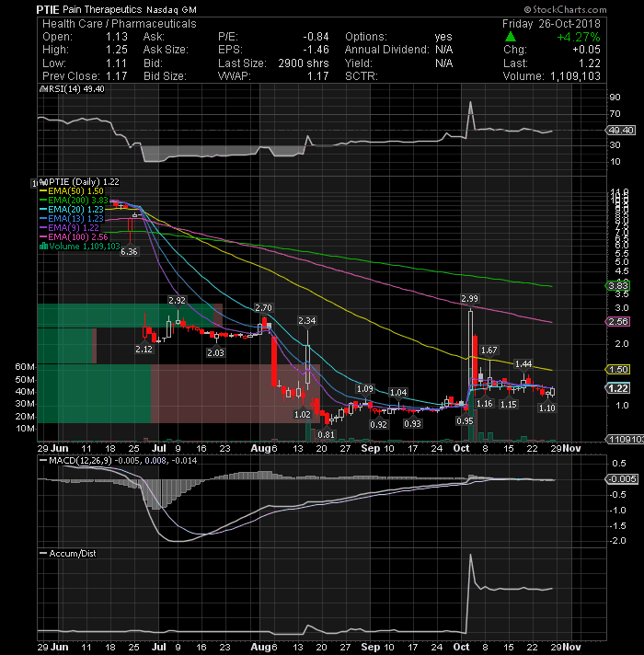Click the 1.10 price callout
The image size is (644, 655).
click(x=547, y=408)
